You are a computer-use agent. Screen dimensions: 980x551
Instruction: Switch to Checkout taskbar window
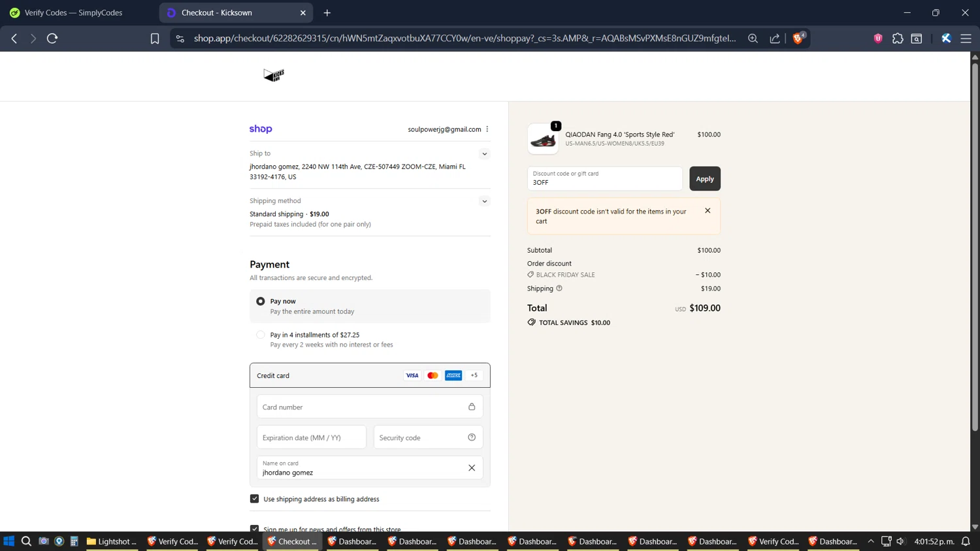click(x=292, y=541)
